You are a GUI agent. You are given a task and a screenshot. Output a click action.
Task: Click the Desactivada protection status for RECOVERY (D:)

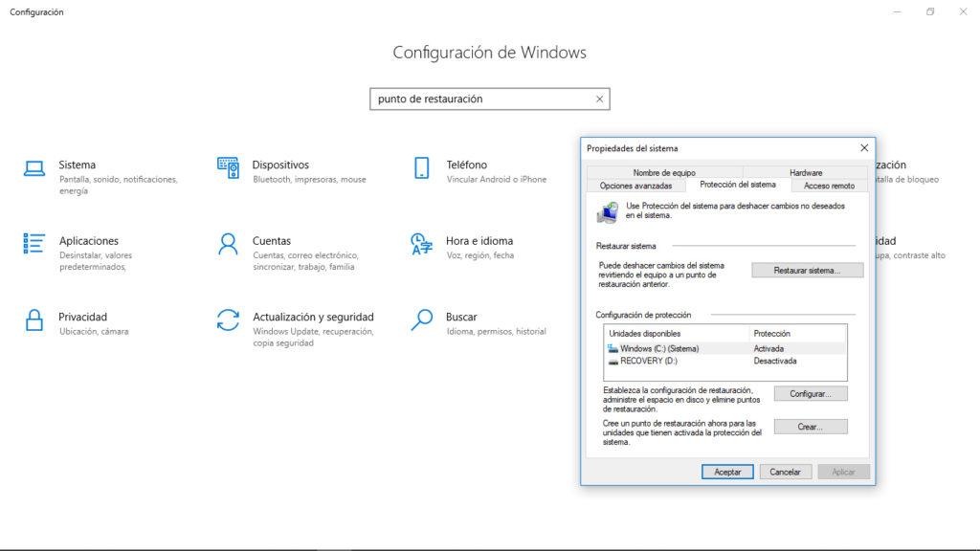(x=775, y=361)
